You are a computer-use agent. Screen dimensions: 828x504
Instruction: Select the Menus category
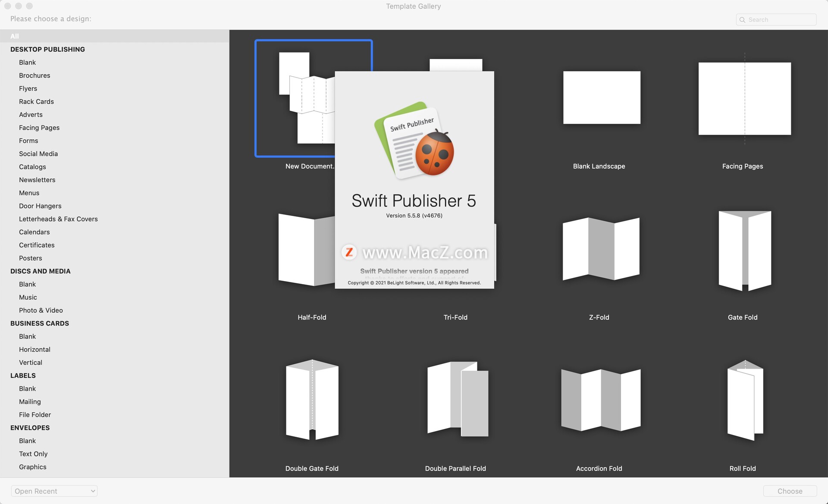29,193
